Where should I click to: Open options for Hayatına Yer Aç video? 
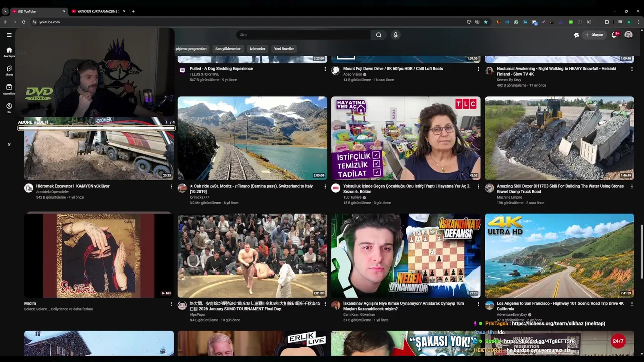[x=478, y=187]
